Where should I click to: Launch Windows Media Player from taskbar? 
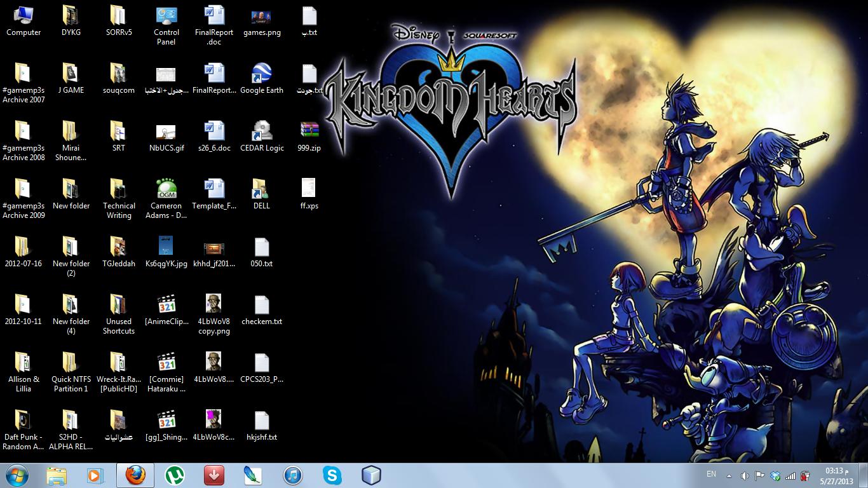(95, 475)
